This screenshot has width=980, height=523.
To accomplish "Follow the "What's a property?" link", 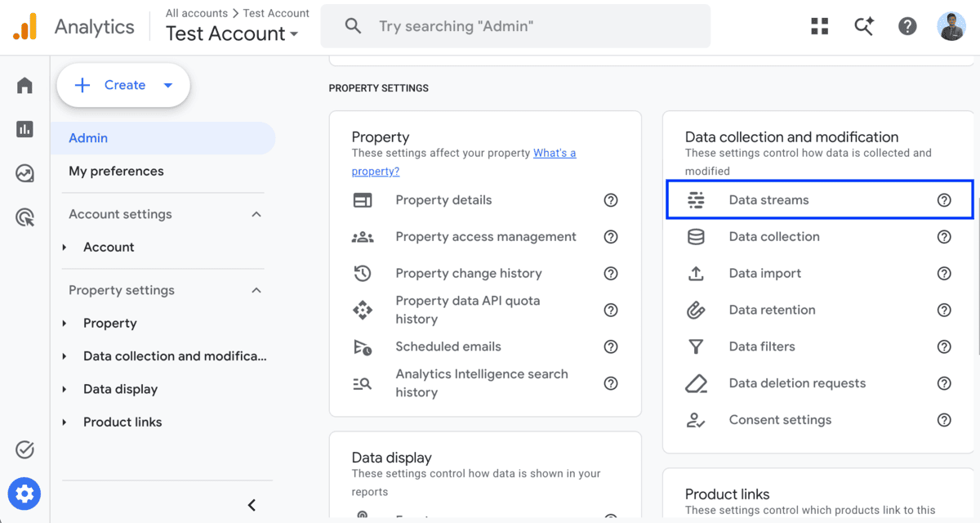I will pyautogui.click(x=464, y=162).
